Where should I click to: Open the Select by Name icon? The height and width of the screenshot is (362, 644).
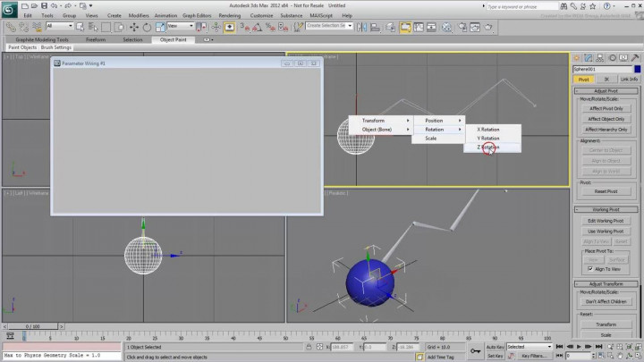(x=93, y=27)
